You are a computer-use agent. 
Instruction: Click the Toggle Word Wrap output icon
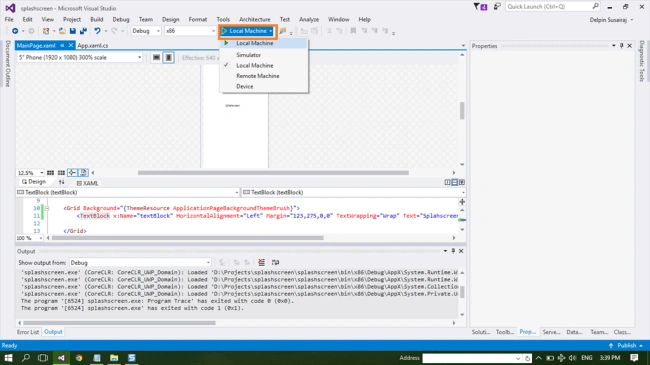(x=275, y=262)
